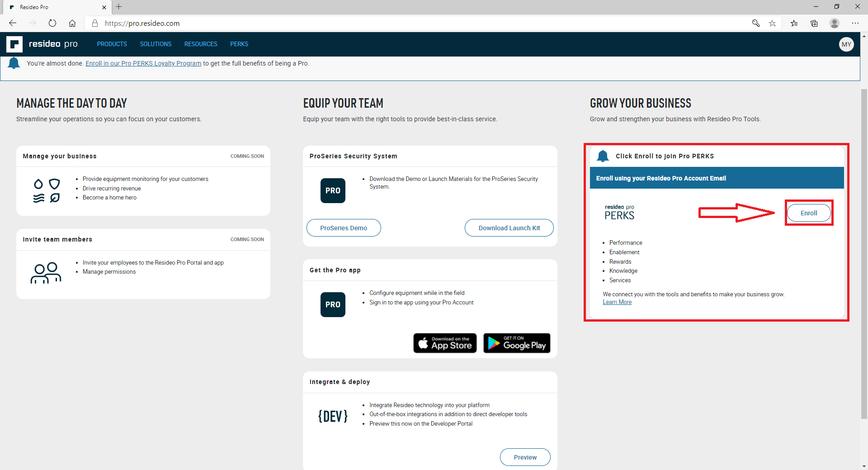Click the Preview button
The image size is (868, 470).
525,457
